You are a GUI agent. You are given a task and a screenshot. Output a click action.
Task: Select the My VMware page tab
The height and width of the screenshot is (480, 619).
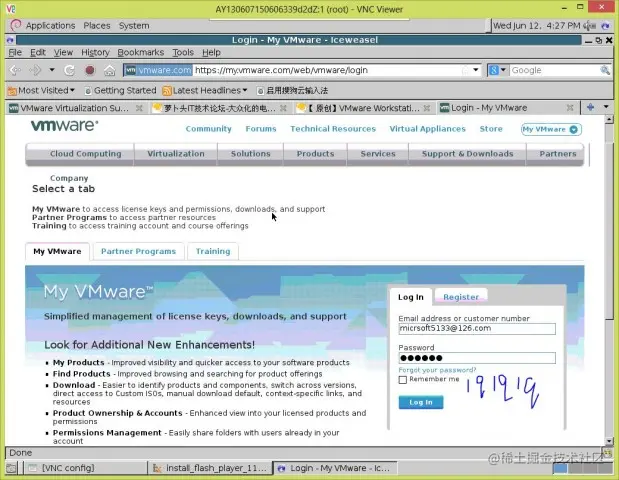57,251
